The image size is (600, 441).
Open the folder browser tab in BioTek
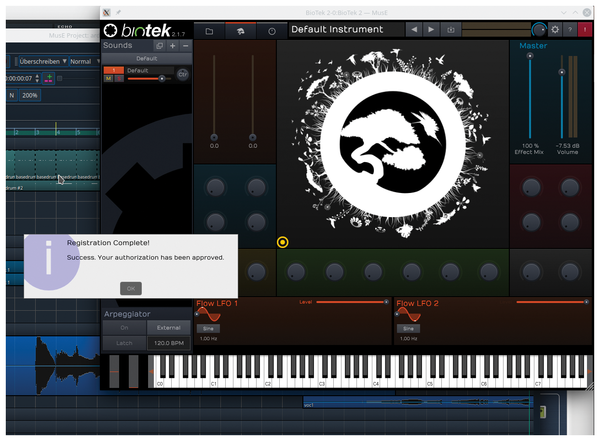[x=209, y=31]
